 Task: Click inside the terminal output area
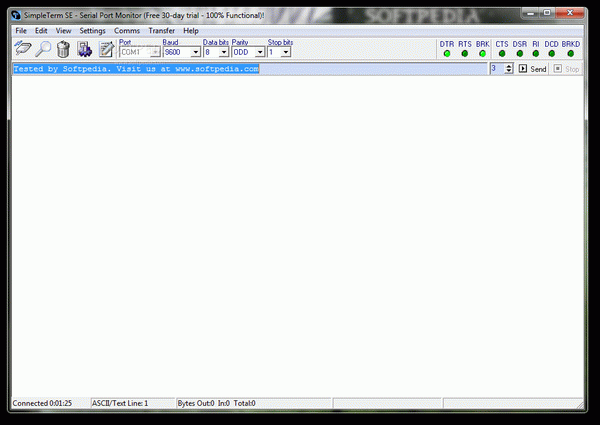click(298, 236)
